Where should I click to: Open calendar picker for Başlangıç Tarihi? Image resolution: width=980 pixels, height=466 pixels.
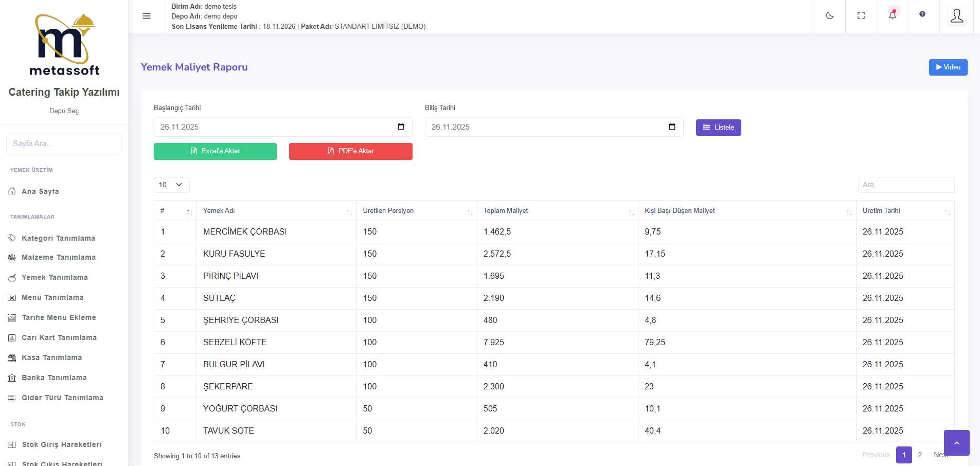401,127
